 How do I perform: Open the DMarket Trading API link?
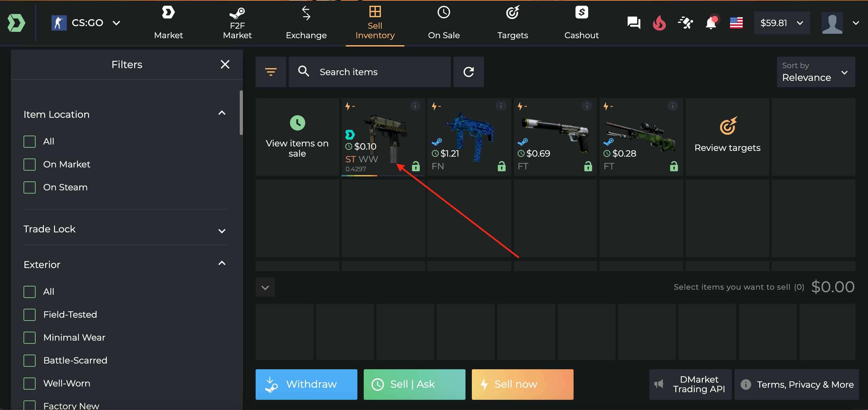click(690, 384)
